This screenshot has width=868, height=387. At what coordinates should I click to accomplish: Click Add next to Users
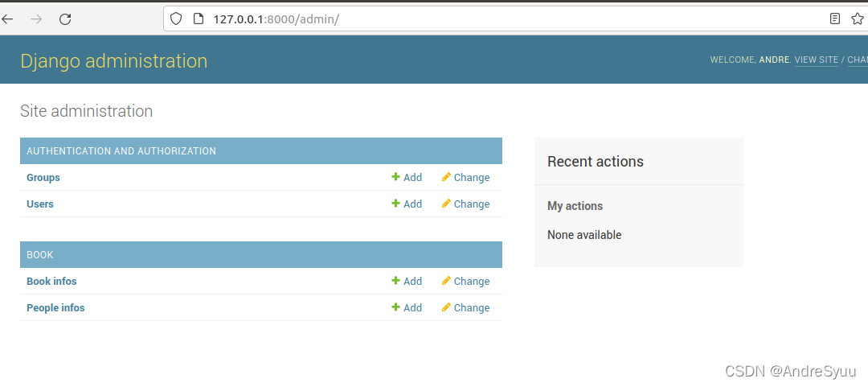[412, 204]
